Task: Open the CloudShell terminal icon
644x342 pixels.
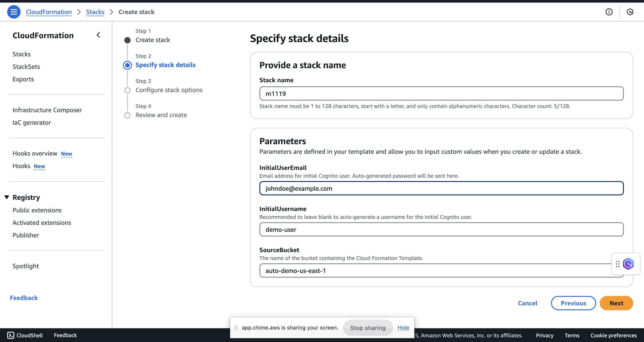Action: [x=11, y=335]
